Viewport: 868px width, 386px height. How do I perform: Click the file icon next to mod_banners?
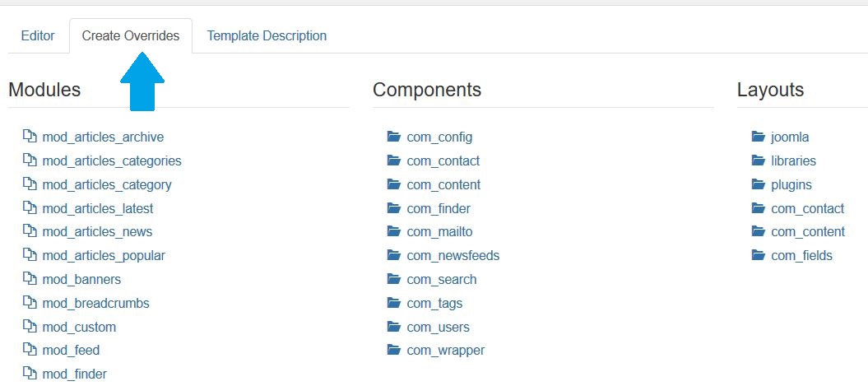pos(30,278)
